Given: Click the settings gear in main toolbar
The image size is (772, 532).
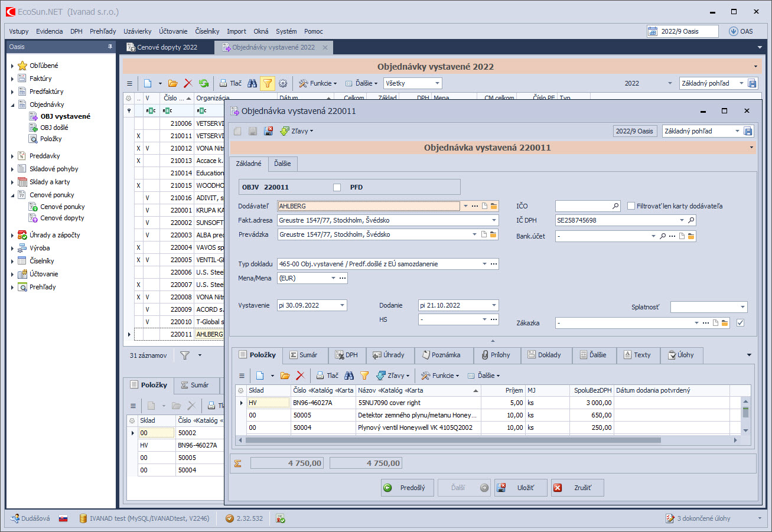Looking at the screenshot, I should (x=282, y=84).
